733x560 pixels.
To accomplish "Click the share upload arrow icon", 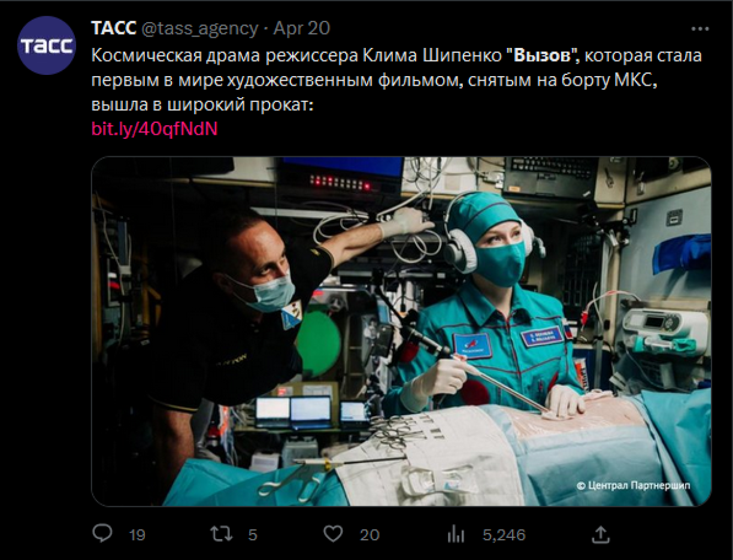I will coord(601,533).
